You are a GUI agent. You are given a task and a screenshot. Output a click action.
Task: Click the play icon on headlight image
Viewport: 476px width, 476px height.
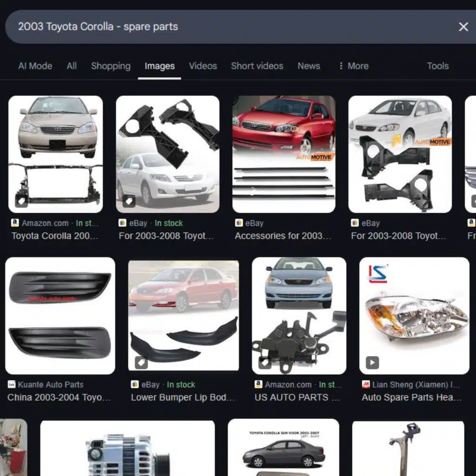coord(372,363)
